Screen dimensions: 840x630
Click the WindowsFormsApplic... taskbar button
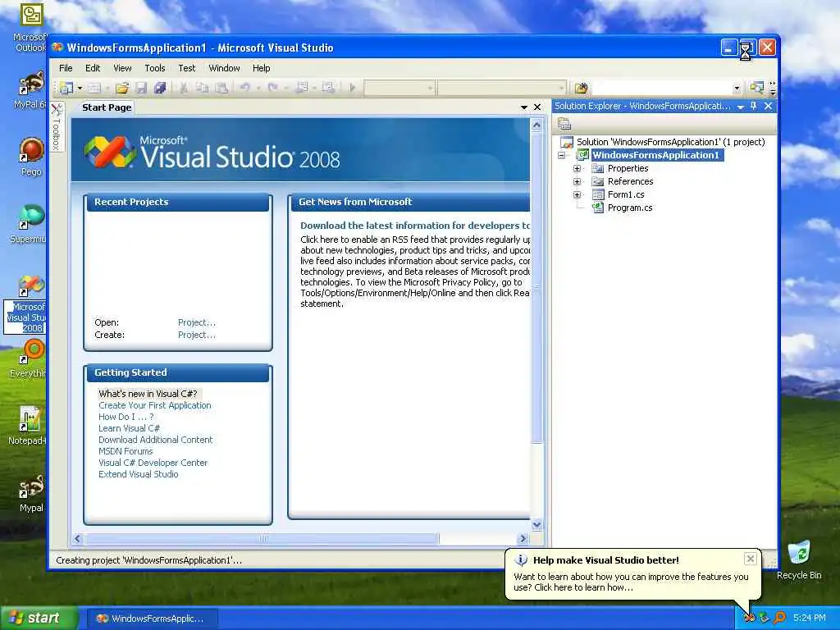(152, 619)
